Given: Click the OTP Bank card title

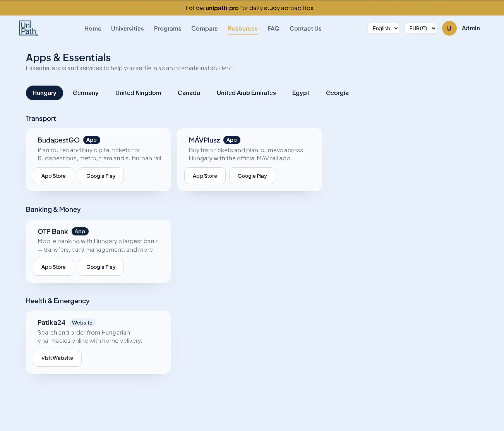Looking at the screenshot, I should coord(53,232).
